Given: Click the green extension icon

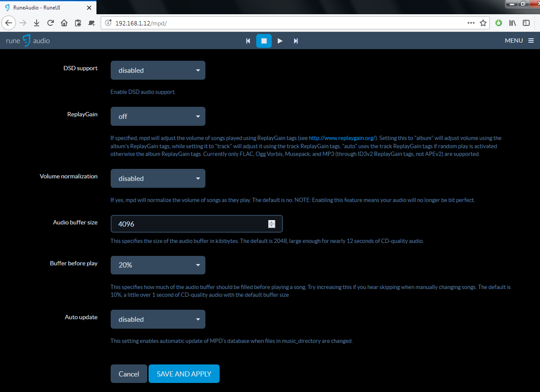Looking at the screenshot, I should [x=499, y=23].
